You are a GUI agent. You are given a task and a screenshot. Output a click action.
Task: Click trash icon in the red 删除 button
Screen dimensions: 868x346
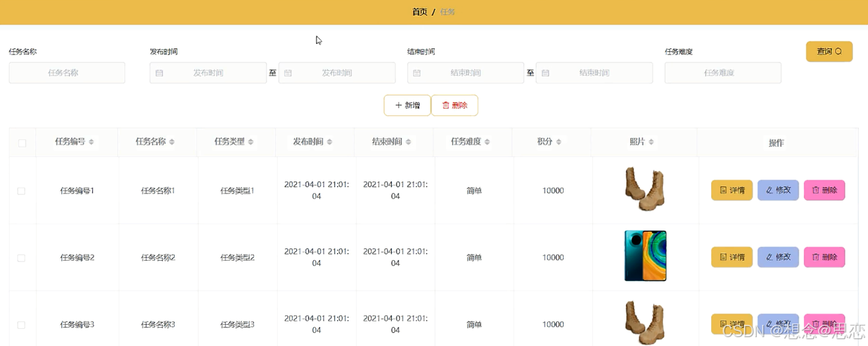tap(446, 105)
